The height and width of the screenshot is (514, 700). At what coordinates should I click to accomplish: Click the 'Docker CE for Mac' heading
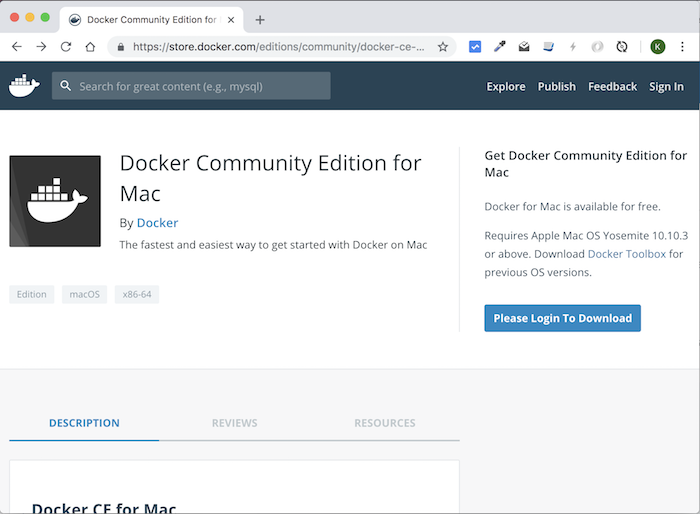coord(104,508)
